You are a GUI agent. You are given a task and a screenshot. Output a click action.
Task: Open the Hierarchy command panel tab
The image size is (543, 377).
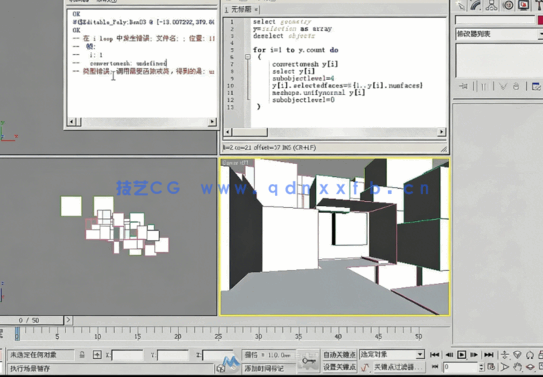(492, 5)
